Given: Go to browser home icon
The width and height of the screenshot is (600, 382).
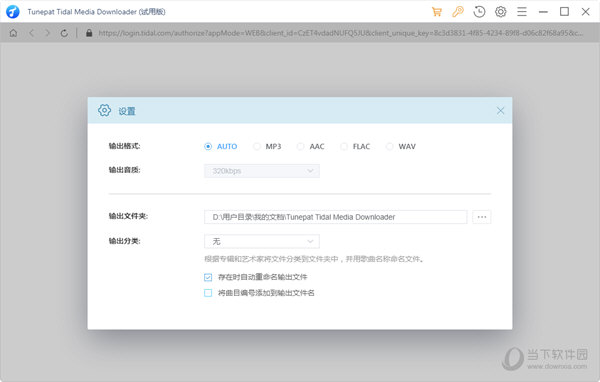Looking at the screenshot, I should 13,33.
